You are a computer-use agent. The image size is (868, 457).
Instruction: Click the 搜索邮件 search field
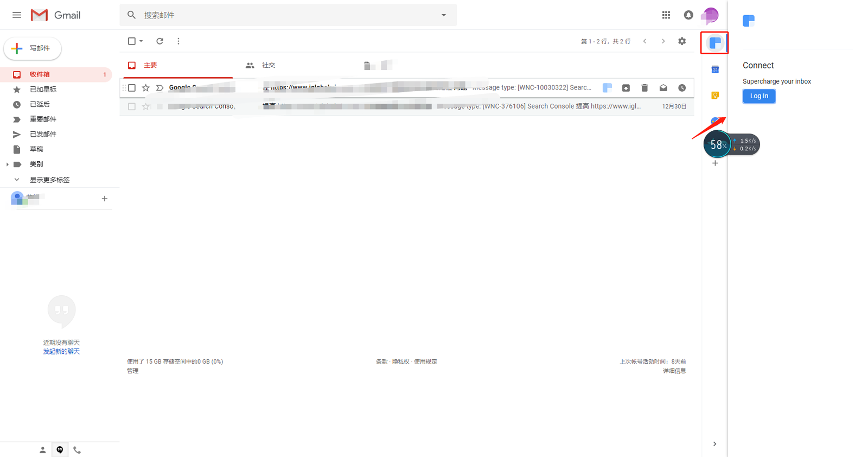pyautogui.click(x=288, y=15)
